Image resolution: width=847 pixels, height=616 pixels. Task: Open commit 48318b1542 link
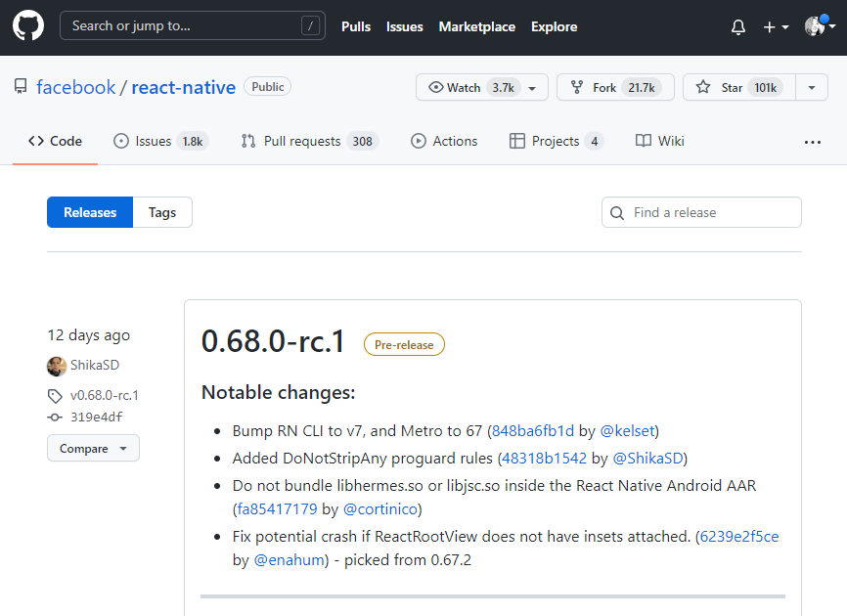pyautogui.click(x=545, y=459)
